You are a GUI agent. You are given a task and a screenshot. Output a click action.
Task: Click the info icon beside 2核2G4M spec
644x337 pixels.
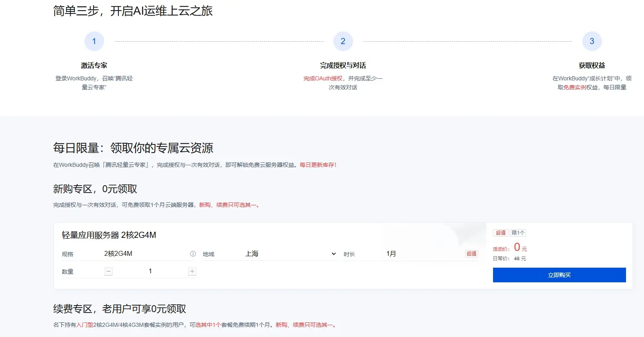[193, 254]
